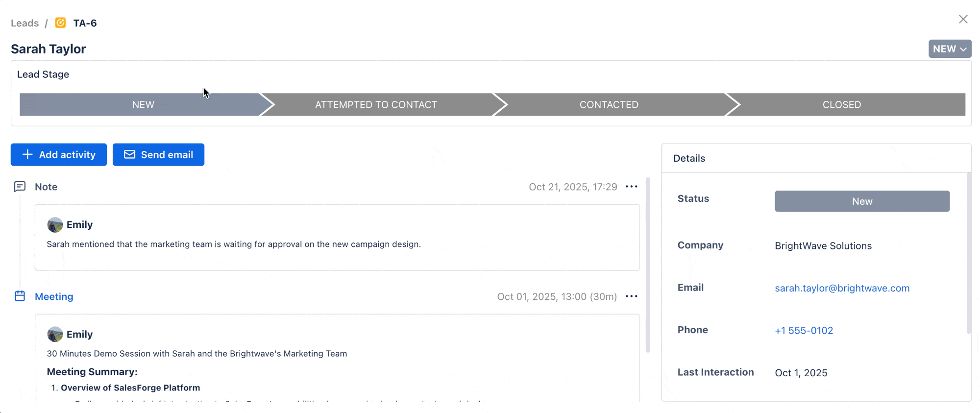Open the Status field showing New
The image size is (980, 413).
tap(862, 201)
